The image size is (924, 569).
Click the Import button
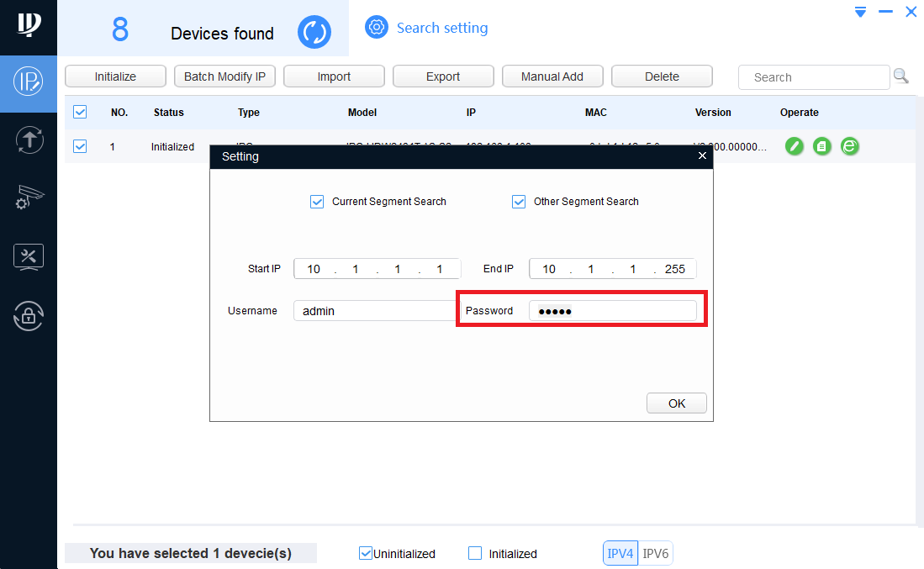pyautogui.click(x=334, y=76)
